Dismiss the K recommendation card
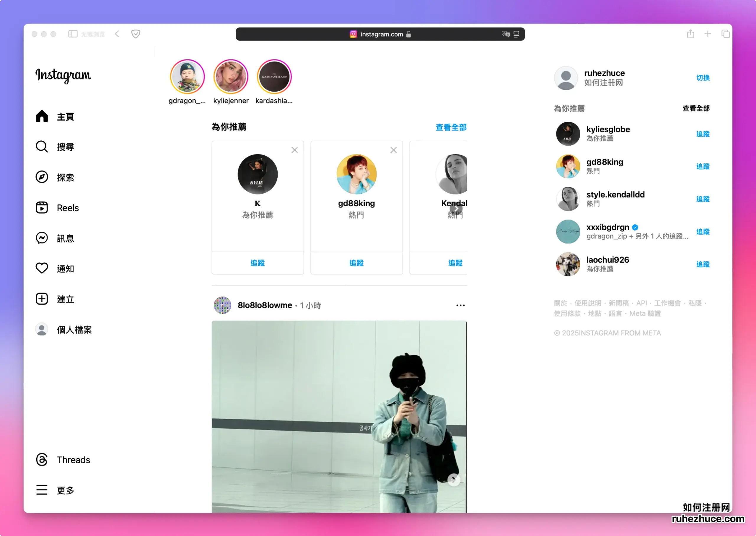The height and width of the screenshot is (536, 756). coord(295,150)
